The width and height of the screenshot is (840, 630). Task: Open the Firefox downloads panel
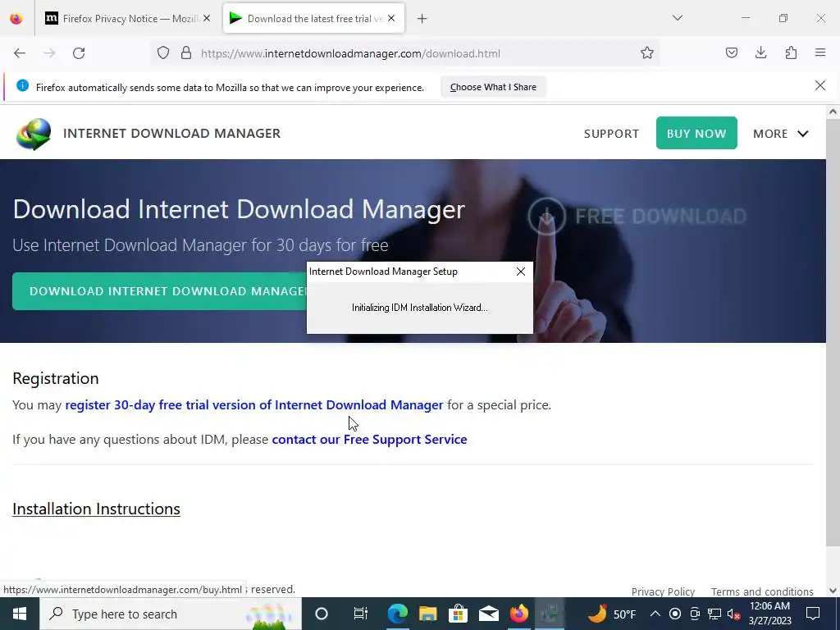point(760,52)
